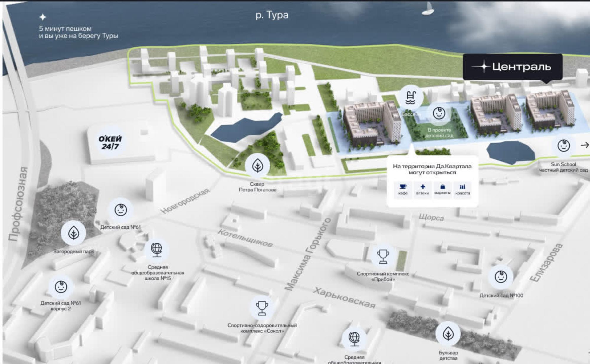Open the О'КЕЙ 24/7 store marker
The height and width of the screenshot is (364, 590).
click(x=110, y=142)
